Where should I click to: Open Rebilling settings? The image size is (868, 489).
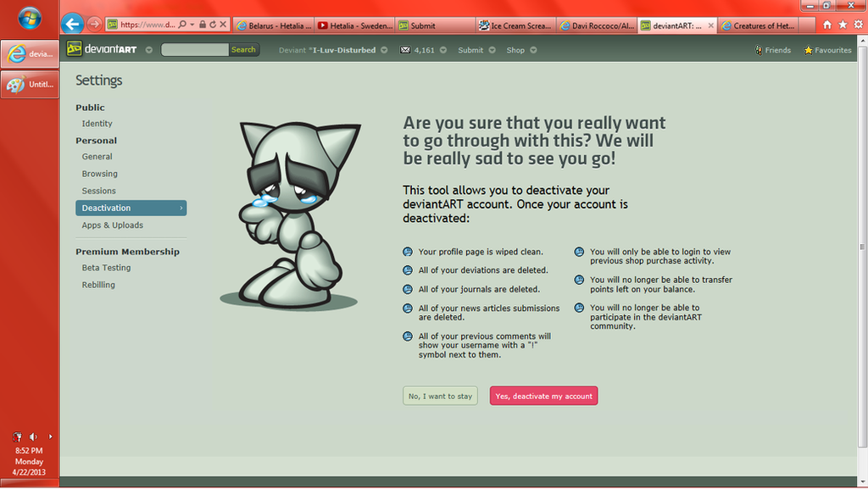click(x=98, y=285)
